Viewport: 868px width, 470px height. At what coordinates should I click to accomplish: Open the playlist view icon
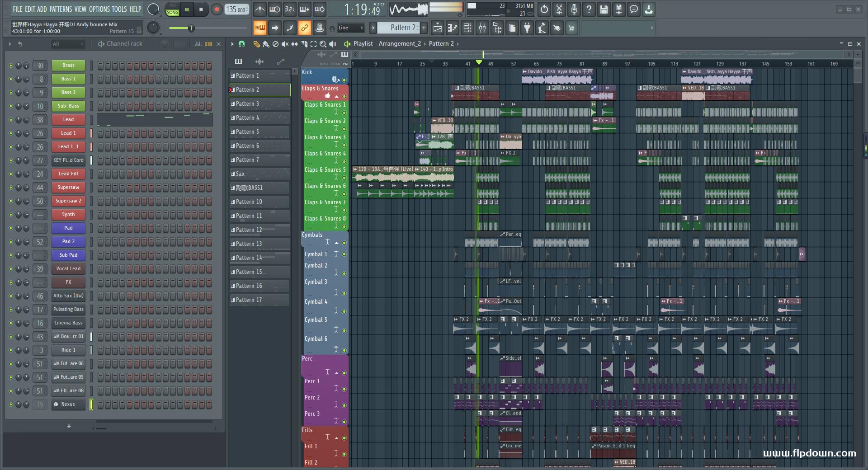pos(438,28)
